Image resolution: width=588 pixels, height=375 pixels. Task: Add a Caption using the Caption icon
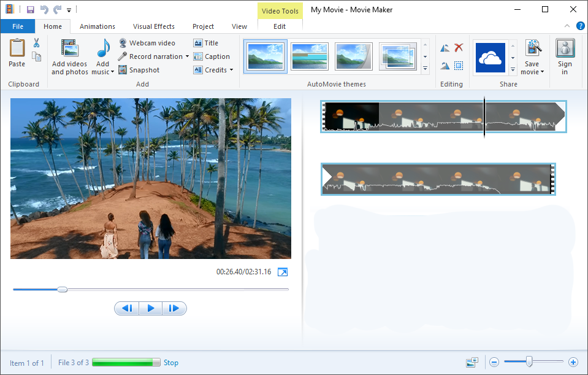point(197,56)
